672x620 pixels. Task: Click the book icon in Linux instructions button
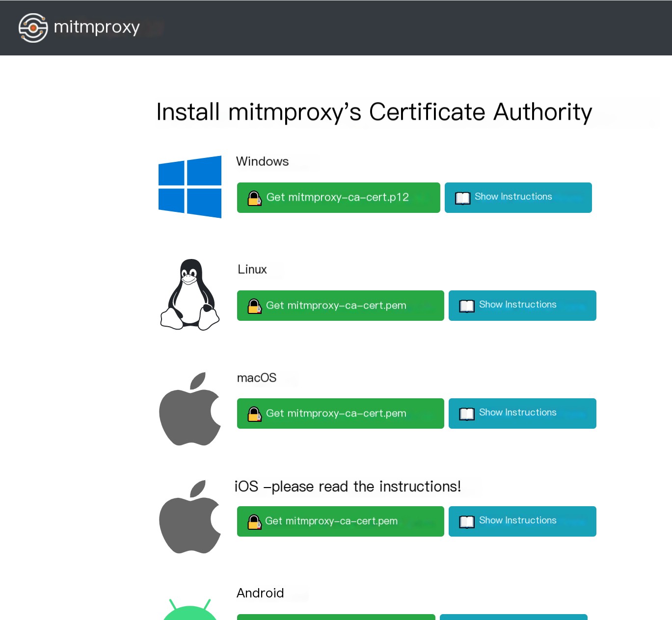pyautogui.click(x=467, y=306)
